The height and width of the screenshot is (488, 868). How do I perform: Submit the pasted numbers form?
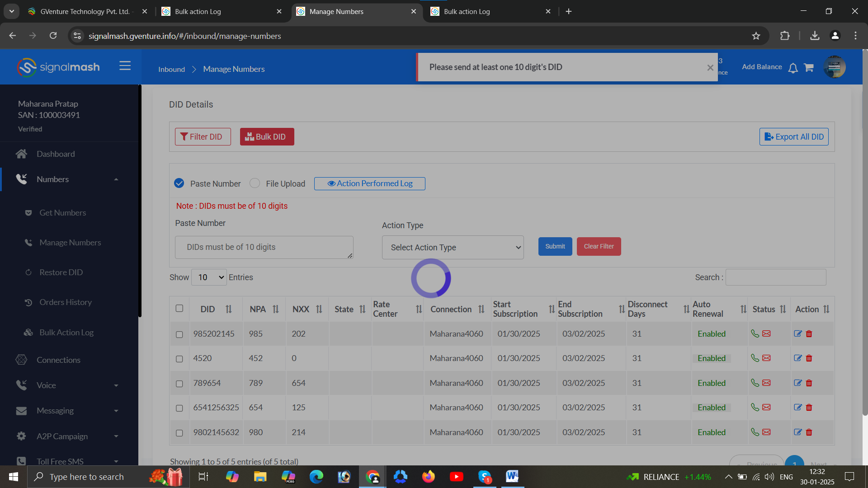click(555, 246)
